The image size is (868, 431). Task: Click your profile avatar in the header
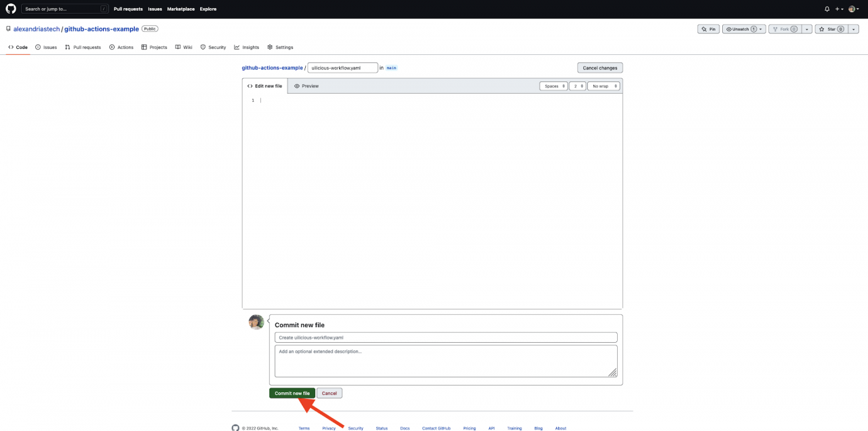point(852,9)
